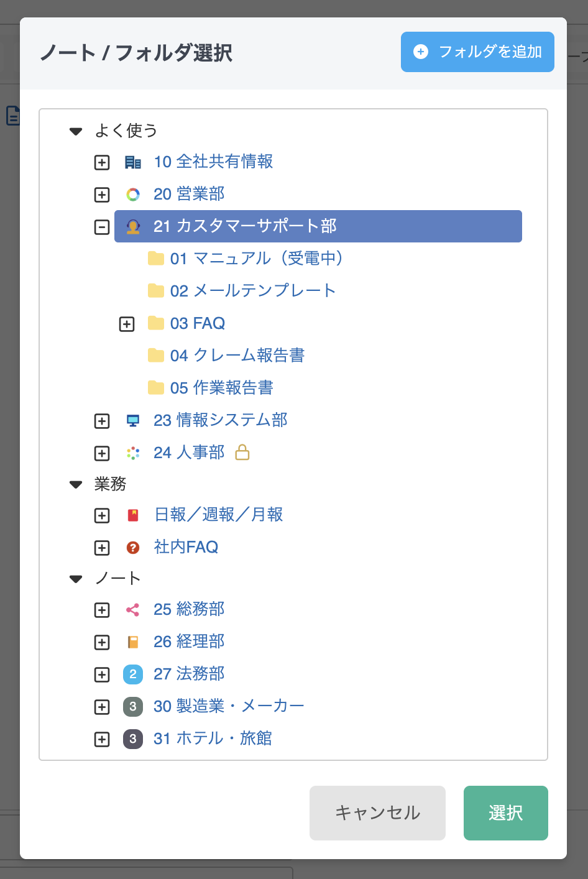Click the 業務 group label
The width and height of the screenshot is (588, 879).
111,484
